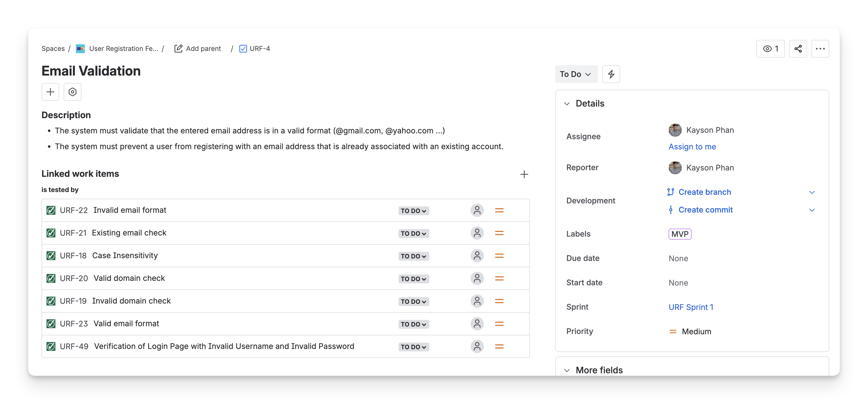868x404 pixels.
Task: Click URF-4 task checkbox icon in breadcrumb
Action: [243, 49]
